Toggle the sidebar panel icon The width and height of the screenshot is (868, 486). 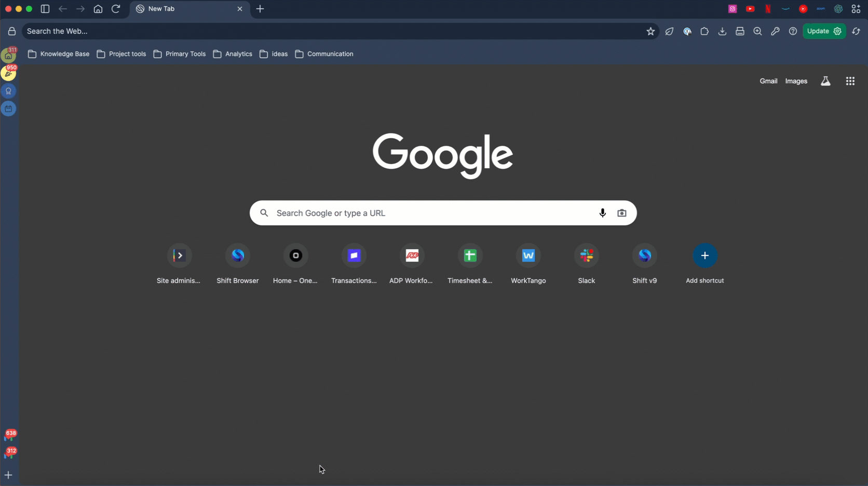coord(45,9)
